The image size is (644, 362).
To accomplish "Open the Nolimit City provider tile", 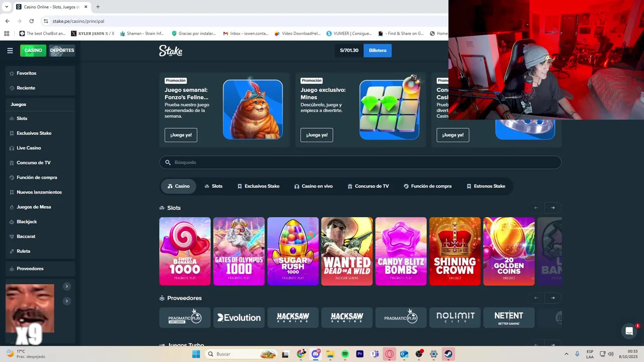I will tap(455, 318).
